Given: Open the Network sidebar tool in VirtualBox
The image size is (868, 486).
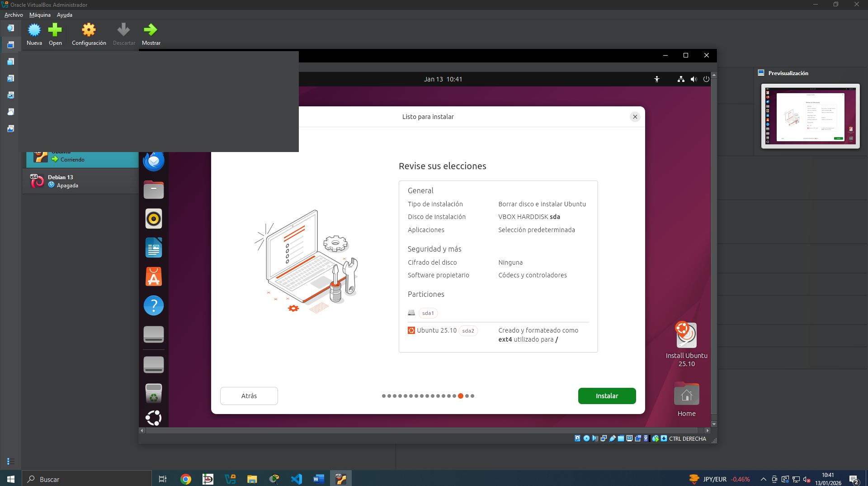Looking at the screenshot, I should pos(10,95).
